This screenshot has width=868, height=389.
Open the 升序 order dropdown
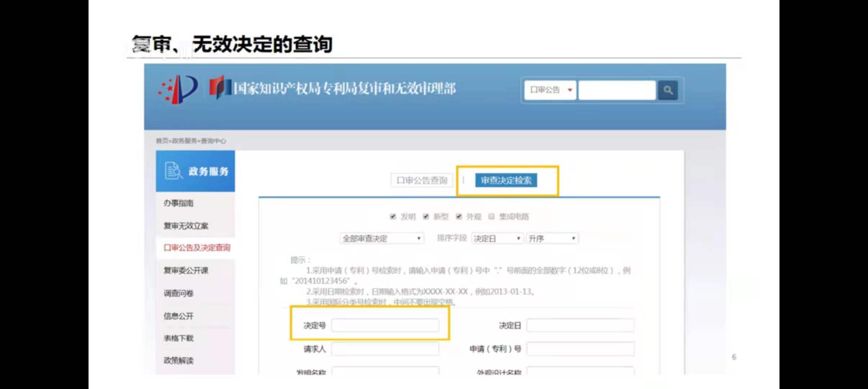[552, 238]
